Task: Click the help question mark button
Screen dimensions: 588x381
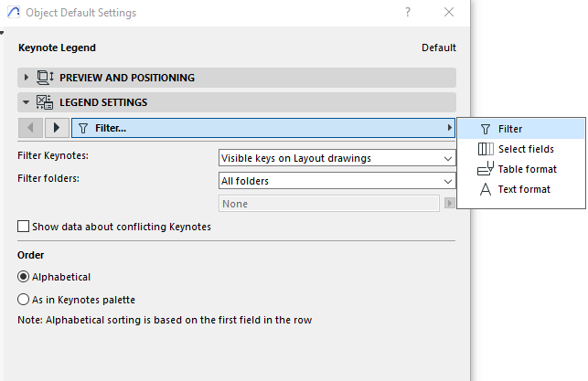Action: 407,12
